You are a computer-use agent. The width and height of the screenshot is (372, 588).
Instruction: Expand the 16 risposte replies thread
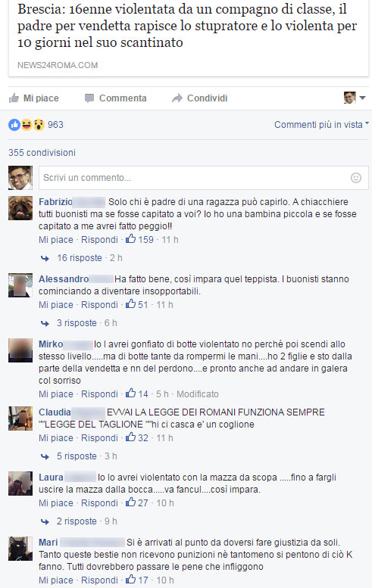coord(80,258)
